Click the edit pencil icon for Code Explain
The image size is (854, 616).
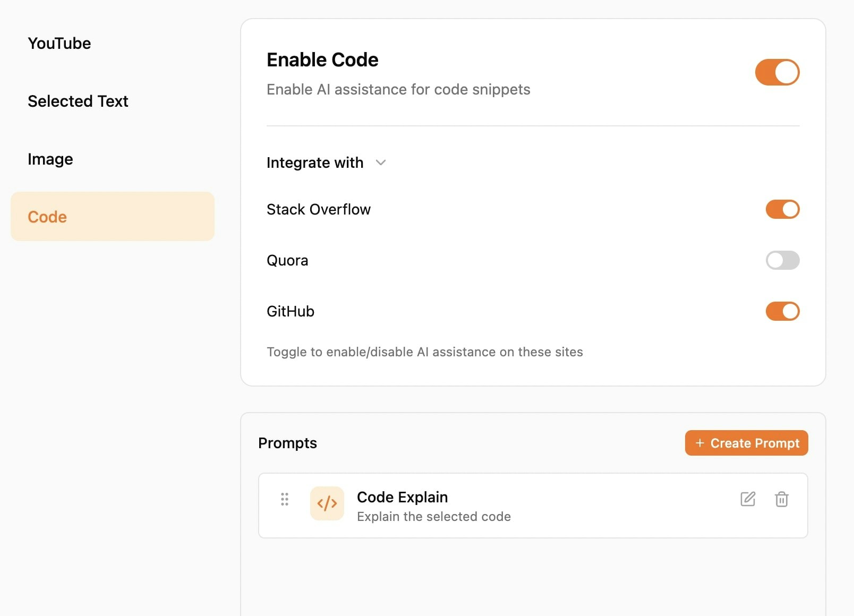[x=748, y=499]
